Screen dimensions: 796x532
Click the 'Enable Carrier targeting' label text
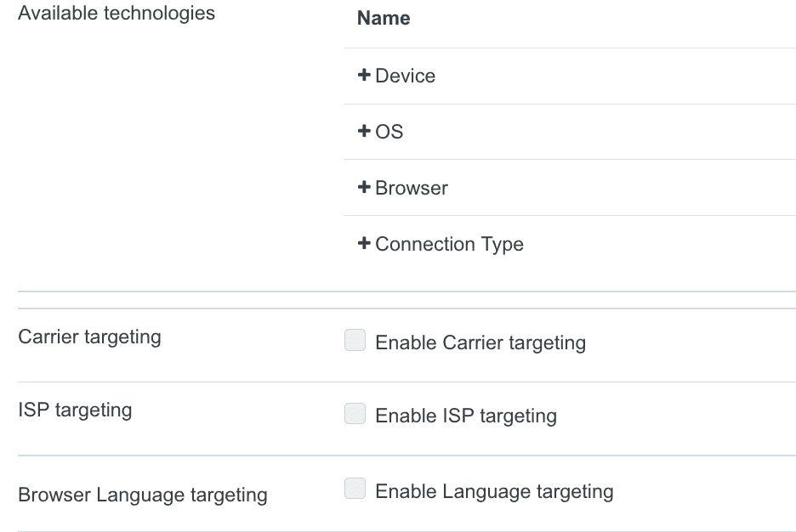[x=480, y=342]
